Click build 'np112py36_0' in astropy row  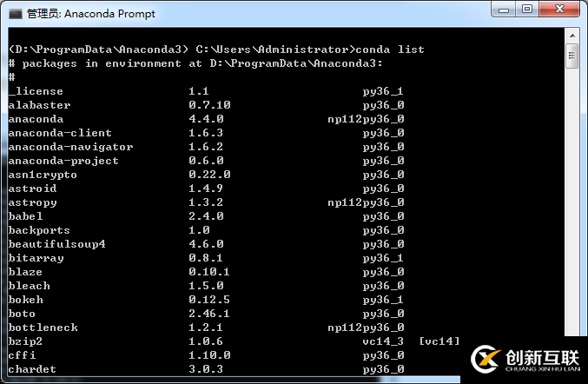tap(366, 202)
